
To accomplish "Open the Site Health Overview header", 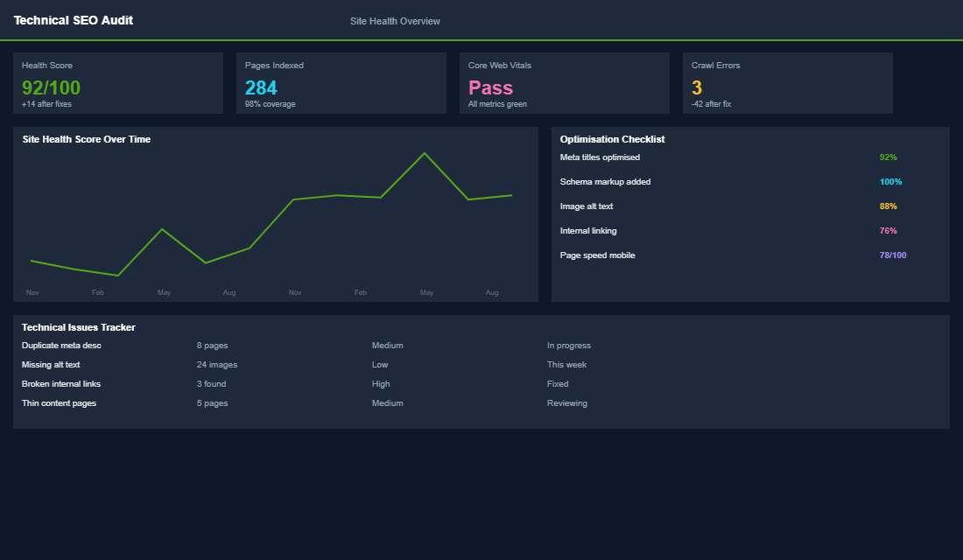I will tap(395, 20).
